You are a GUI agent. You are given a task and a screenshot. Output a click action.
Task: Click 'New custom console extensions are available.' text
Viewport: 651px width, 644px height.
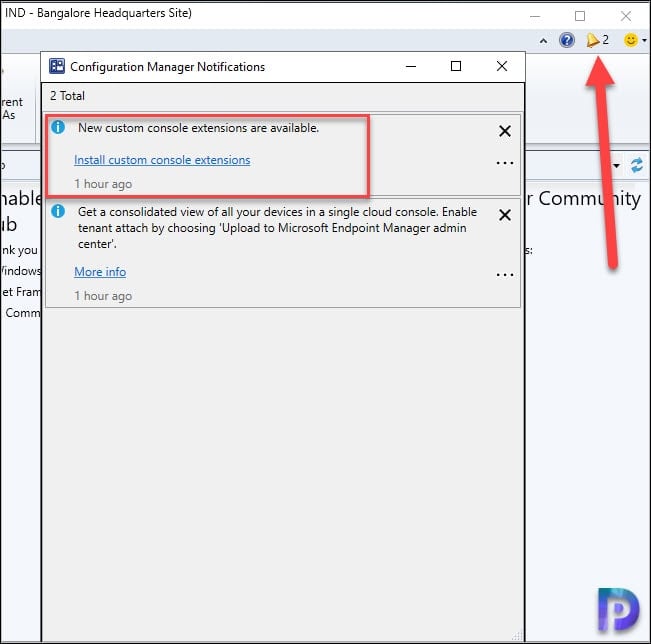pyautogui.click(x=198, y=128)
